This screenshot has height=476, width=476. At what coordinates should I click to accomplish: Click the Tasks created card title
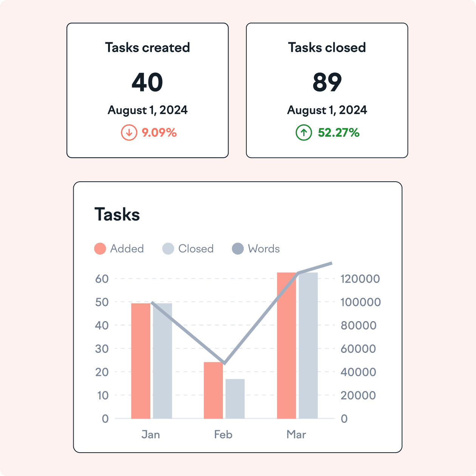(x=147, y=48)
